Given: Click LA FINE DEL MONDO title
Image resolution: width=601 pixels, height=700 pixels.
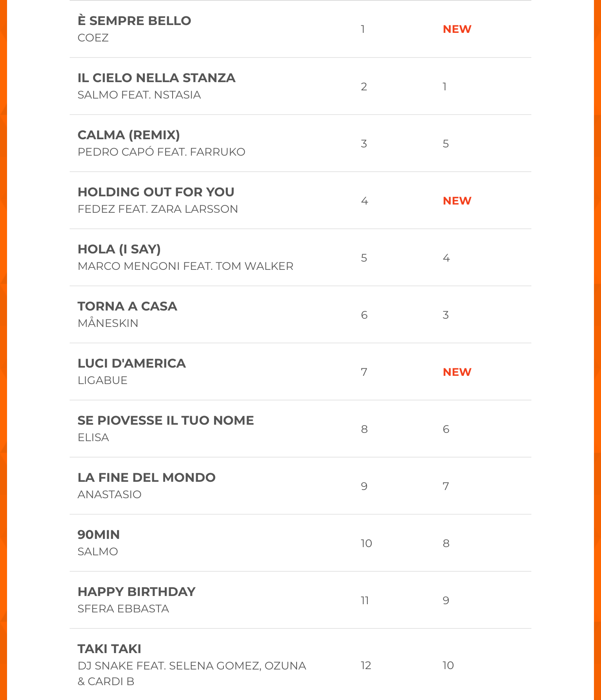Looking at the screenshot, I should tap(146, 477).
